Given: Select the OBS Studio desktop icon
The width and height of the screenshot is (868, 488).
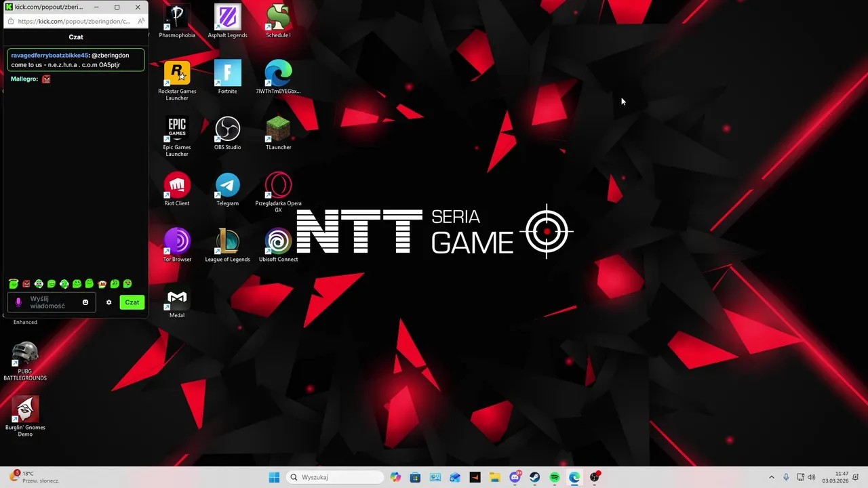Looking at the screenshot, I should (227, 133).
